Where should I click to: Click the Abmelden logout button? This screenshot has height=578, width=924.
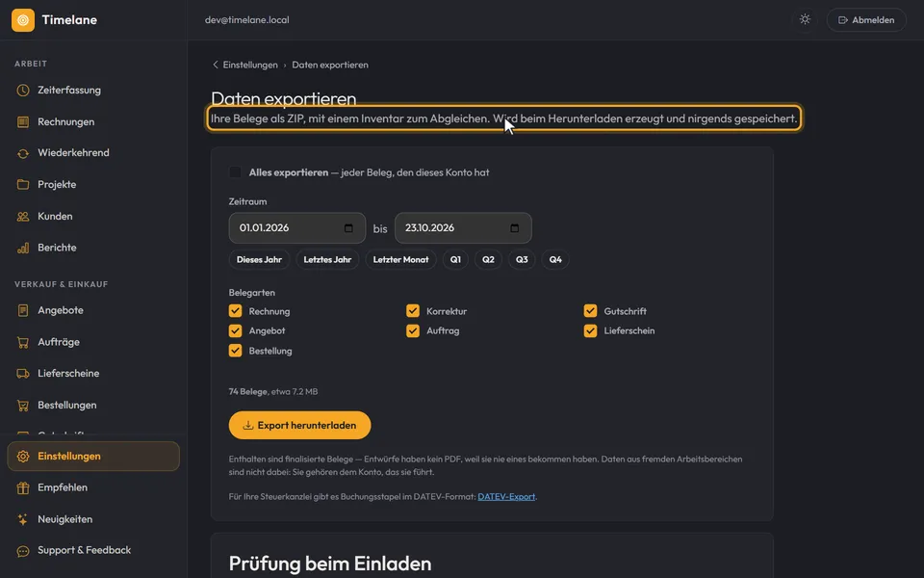coord(866,20)
